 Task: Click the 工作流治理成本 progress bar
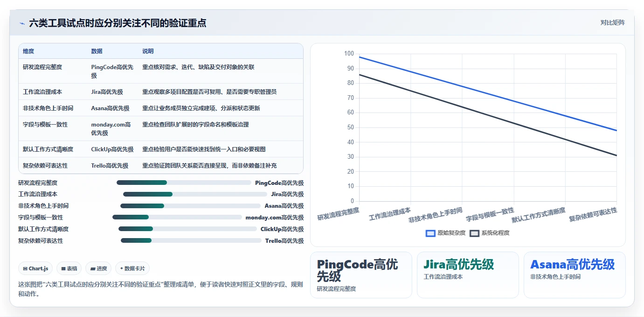(x=195, y=194)
